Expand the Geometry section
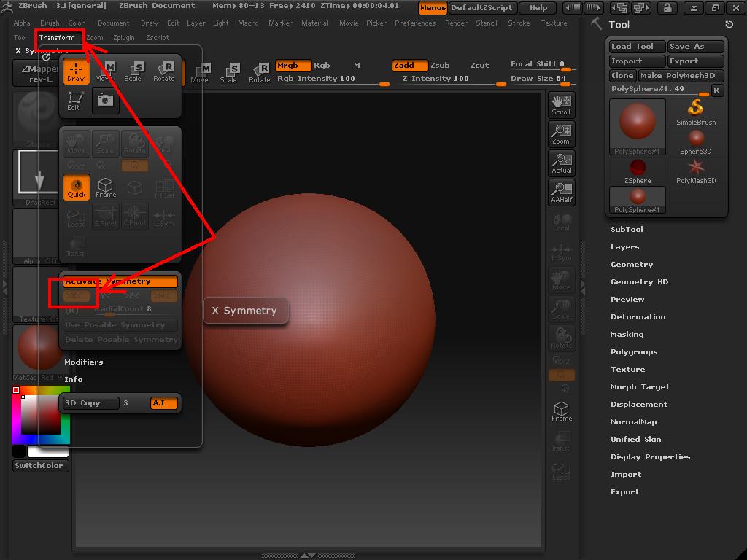The image size is (747, 560). (x=632, y=264)
